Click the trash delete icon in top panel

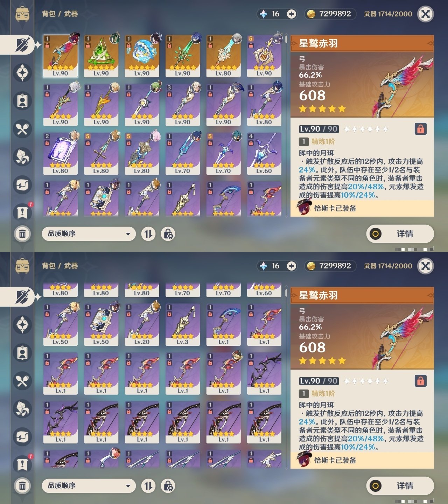coord(22,233)
